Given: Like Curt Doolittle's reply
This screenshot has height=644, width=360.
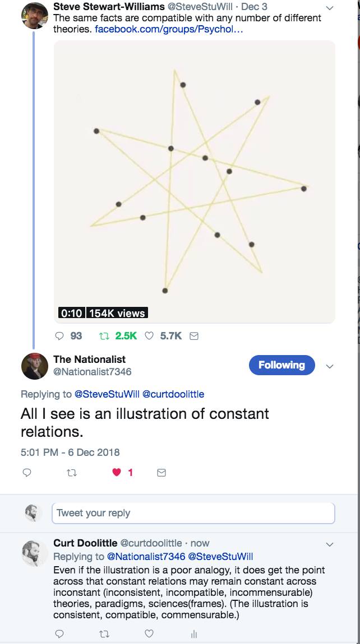Looking at the screenshot, I should point(149,634).
